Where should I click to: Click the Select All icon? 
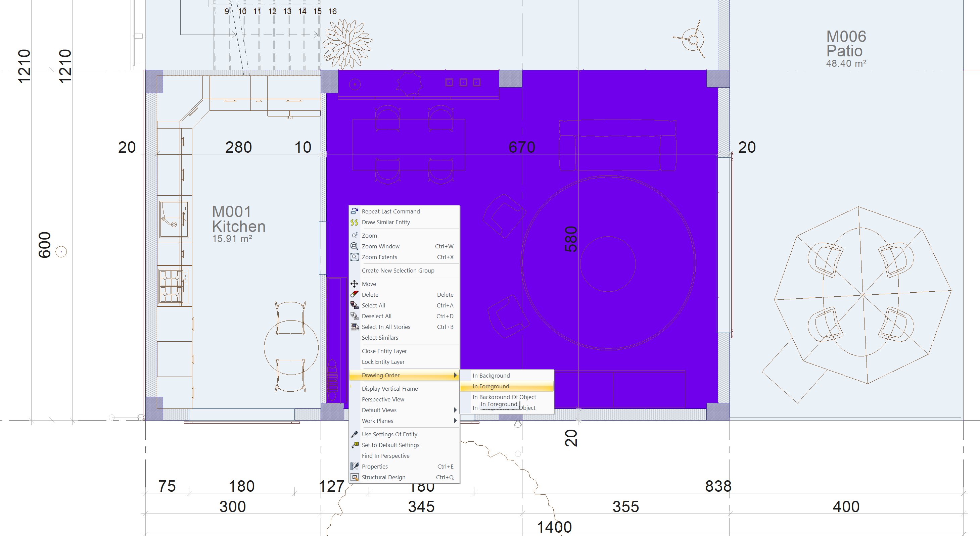click(354, 305)
